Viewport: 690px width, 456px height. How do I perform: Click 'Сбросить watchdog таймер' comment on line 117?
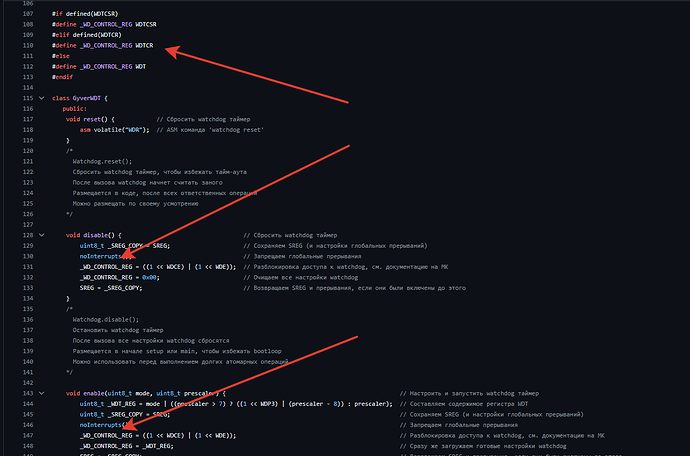click(203, 119)
